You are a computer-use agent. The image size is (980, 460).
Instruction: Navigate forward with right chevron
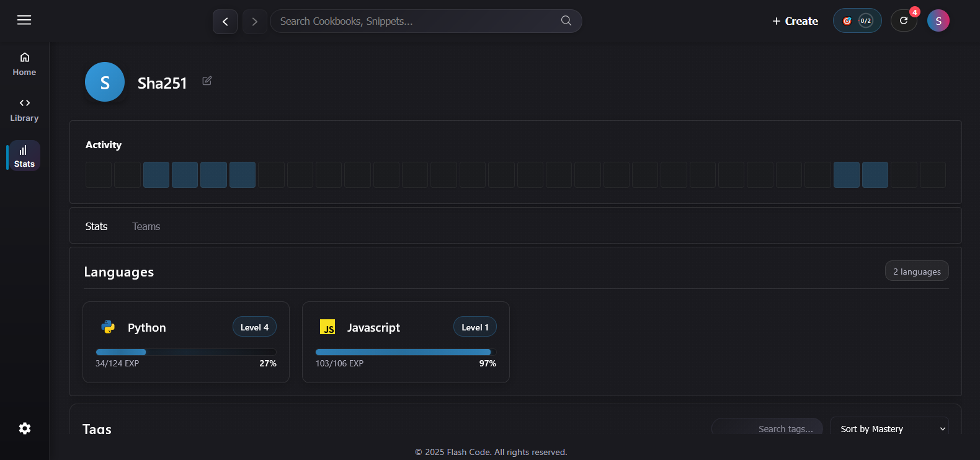coord(254,22)
